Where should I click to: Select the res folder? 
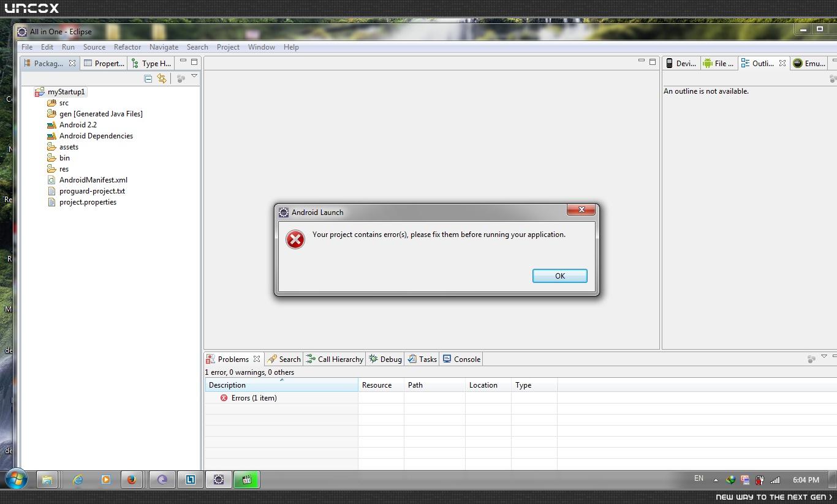[64, 169]
